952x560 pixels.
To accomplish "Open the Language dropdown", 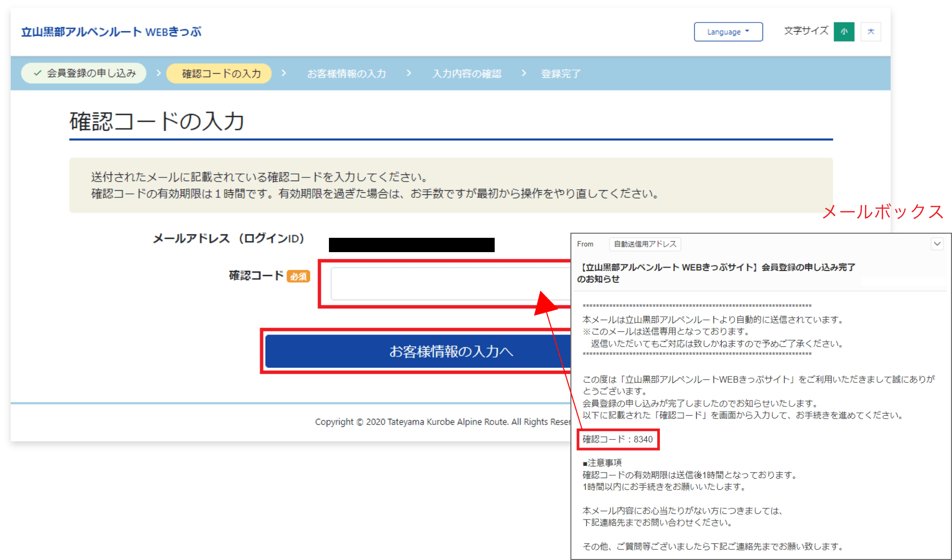I will (728, 32).
